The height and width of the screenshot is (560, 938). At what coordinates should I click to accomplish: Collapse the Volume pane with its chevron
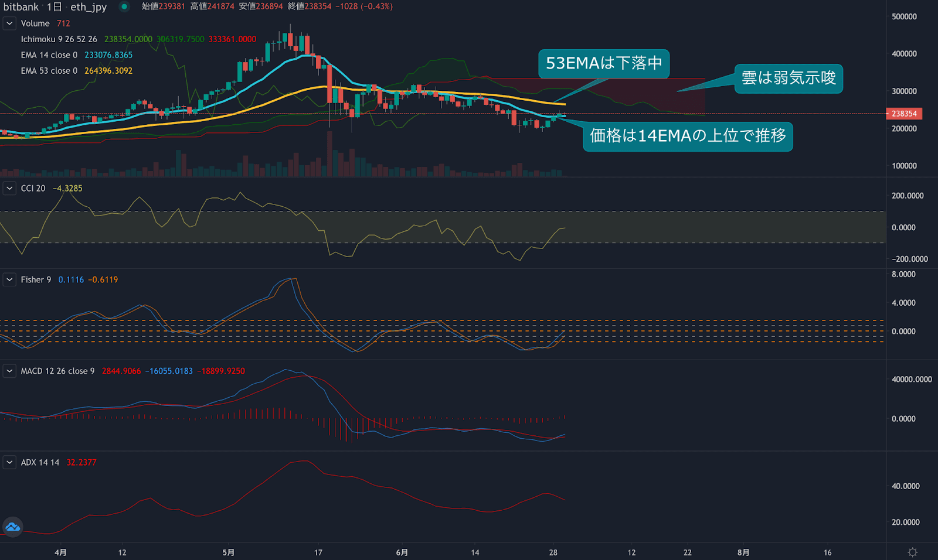[x=8, y=23]
